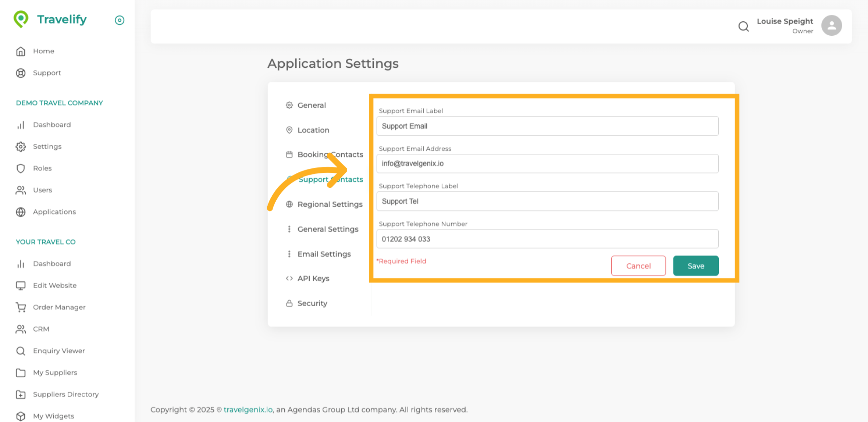Select the API Keys tab

[x=313, y=278]
